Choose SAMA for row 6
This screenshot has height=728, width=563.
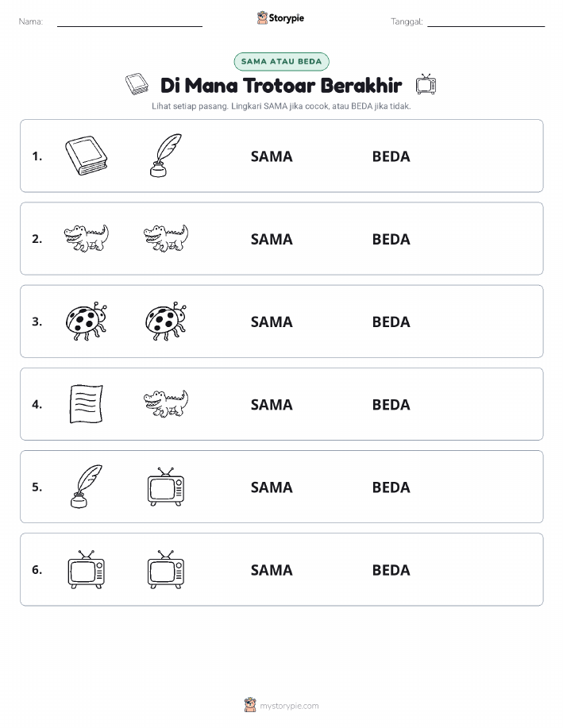click(x=272, y=570)
